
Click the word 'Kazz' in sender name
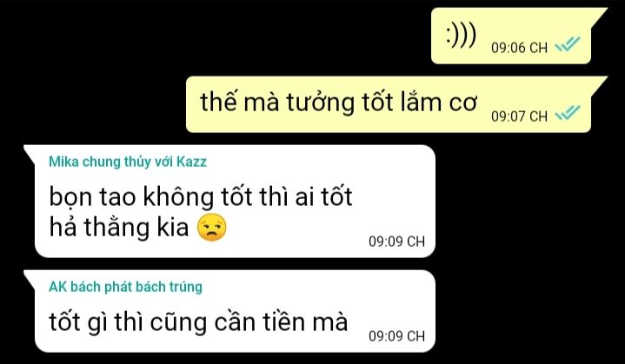point(192,162)
